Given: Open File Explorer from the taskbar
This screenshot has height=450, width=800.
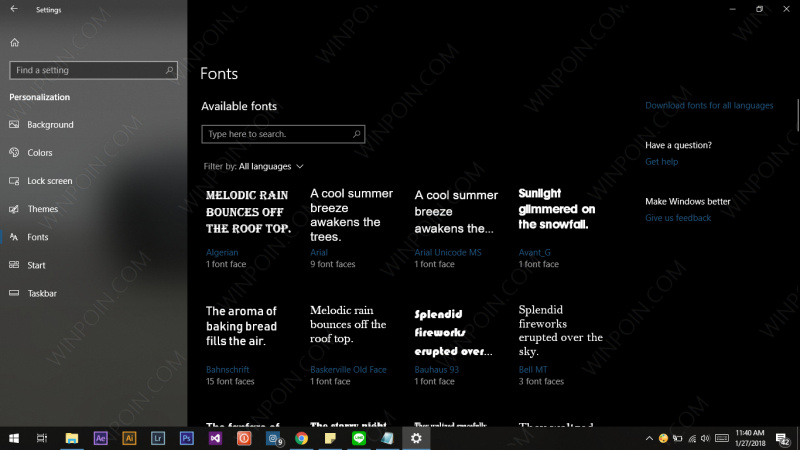Looking at the screenshot, I should coord(71,438).
